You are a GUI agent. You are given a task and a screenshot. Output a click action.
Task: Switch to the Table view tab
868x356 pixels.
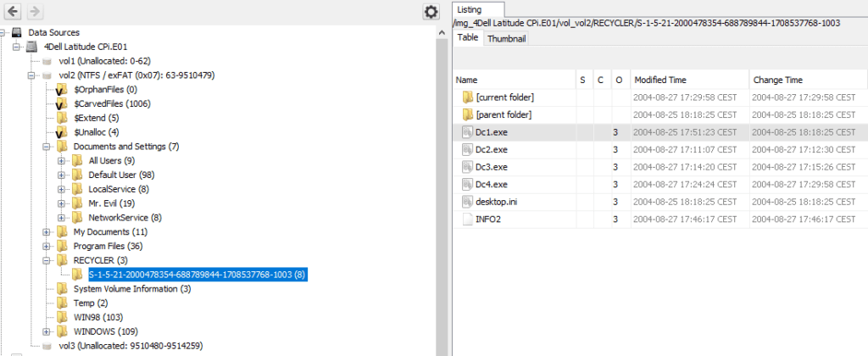pos(468,37)
